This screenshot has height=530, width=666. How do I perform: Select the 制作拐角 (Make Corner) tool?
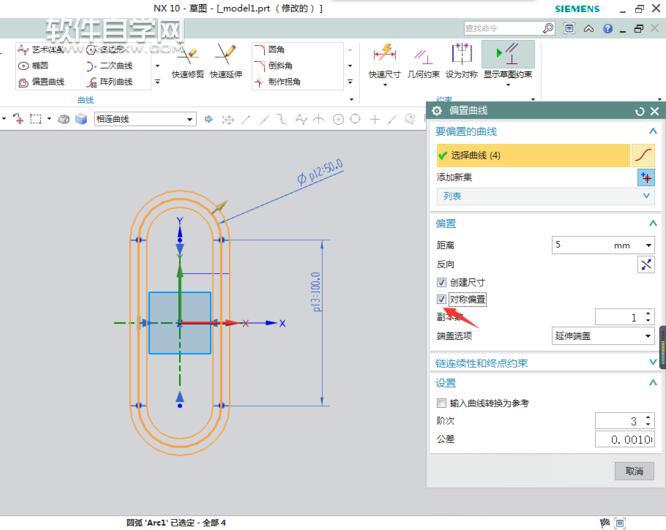[x=277, y=82]
